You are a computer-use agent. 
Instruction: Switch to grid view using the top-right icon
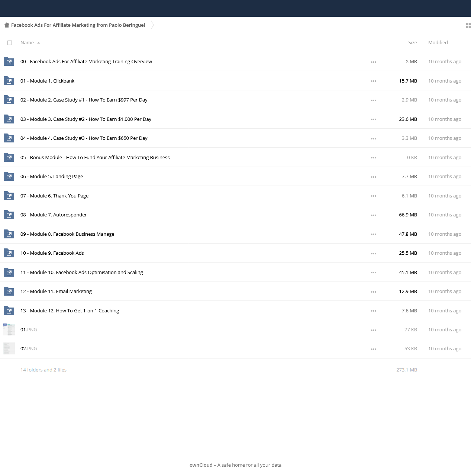[x=468, y=25]
